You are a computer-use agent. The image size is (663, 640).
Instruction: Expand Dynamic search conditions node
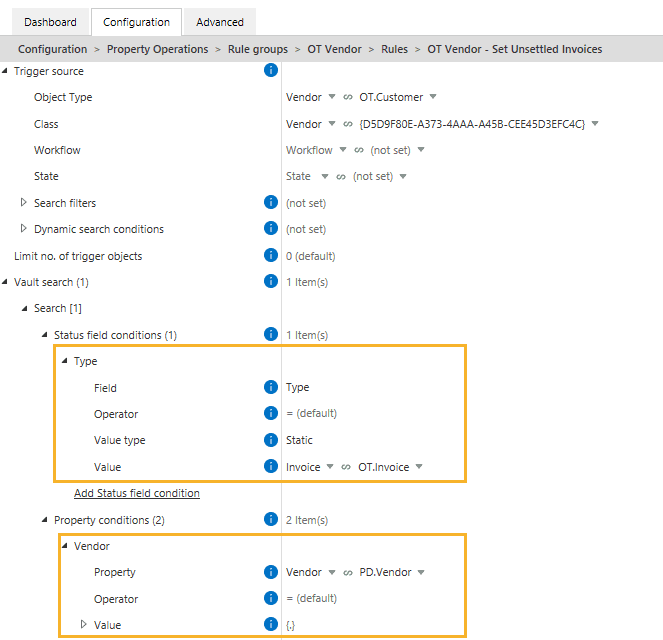coord(24,229)
